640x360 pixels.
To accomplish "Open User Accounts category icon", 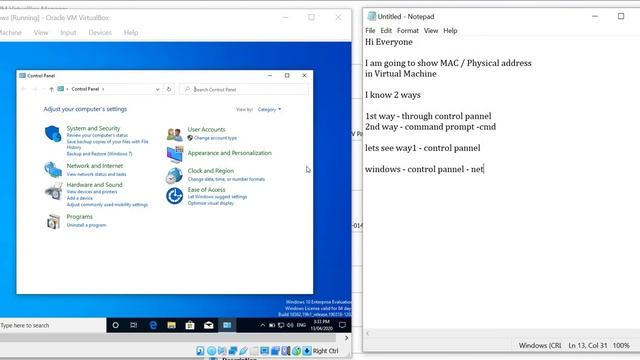I will pos(174,134).
